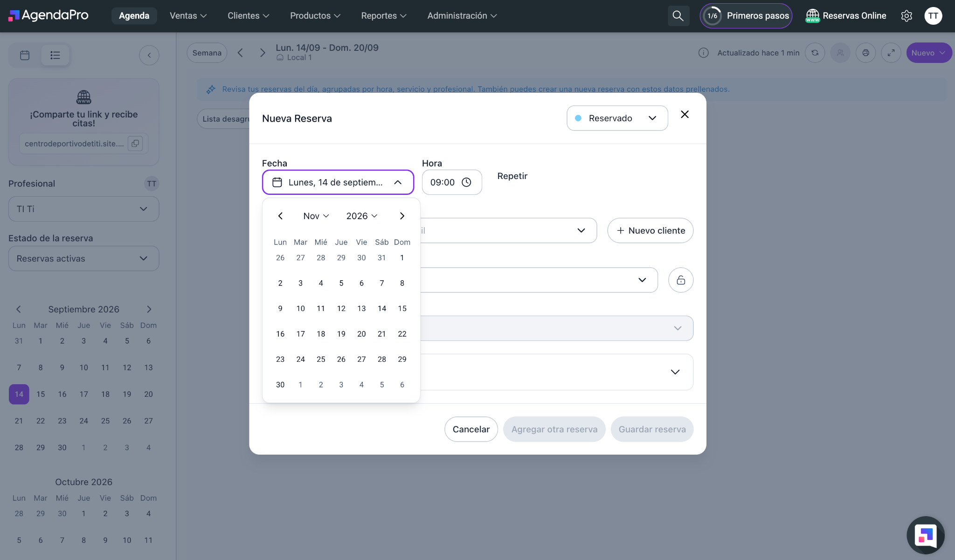Expand agenda to fullscreen
Image resolution: width=955 pixels, height=560 pixels.
[x=891, y=53]
